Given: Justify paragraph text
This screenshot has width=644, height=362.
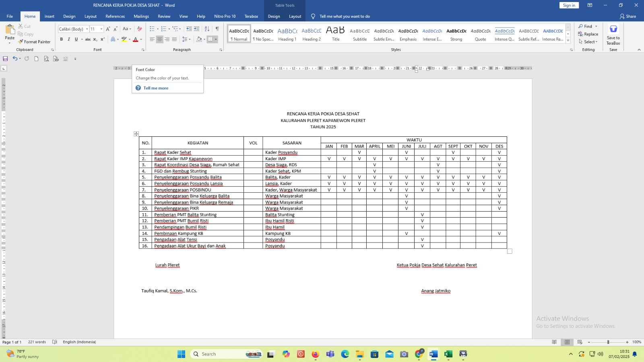Looking at the screenshot, I should [x=174, y=39].
